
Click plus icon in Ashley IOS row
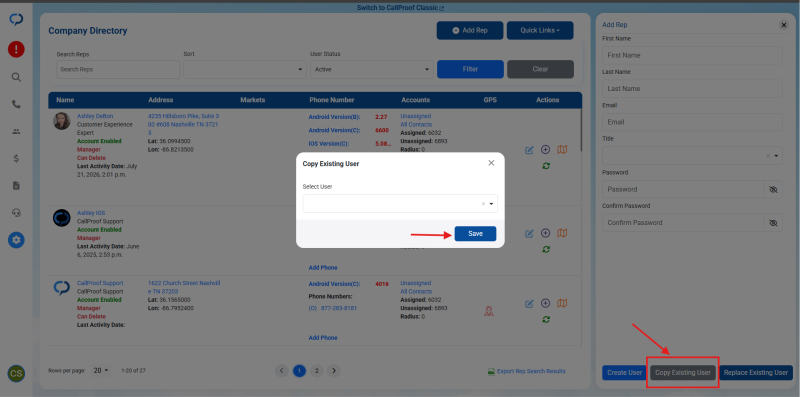coord(545,233)
